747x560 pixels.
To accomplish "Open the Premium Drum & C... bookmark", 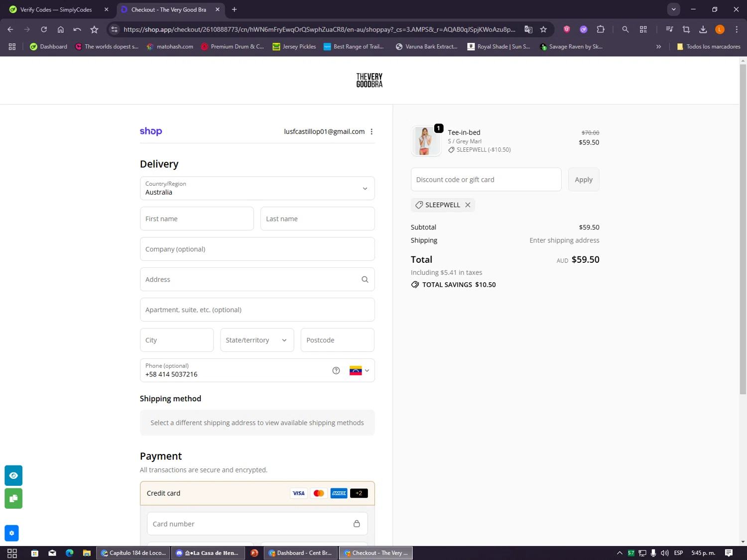I will [232, 46].
